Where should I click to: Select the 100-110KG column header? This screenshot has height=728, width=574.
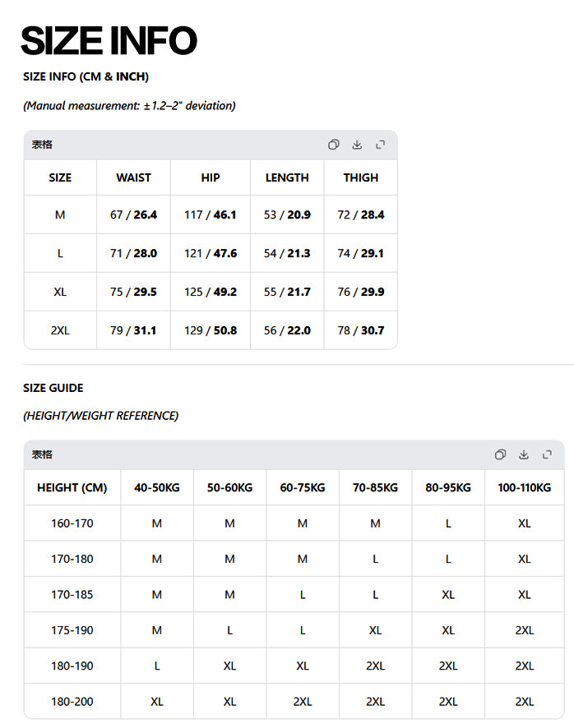coord(525,488)
